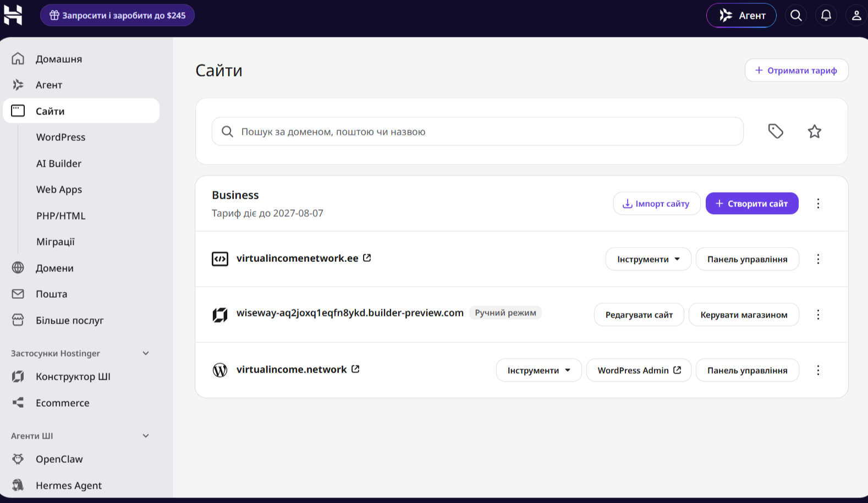Open Інструменти dropdown for virtualincomenetwork.ee

pos(649,259)
